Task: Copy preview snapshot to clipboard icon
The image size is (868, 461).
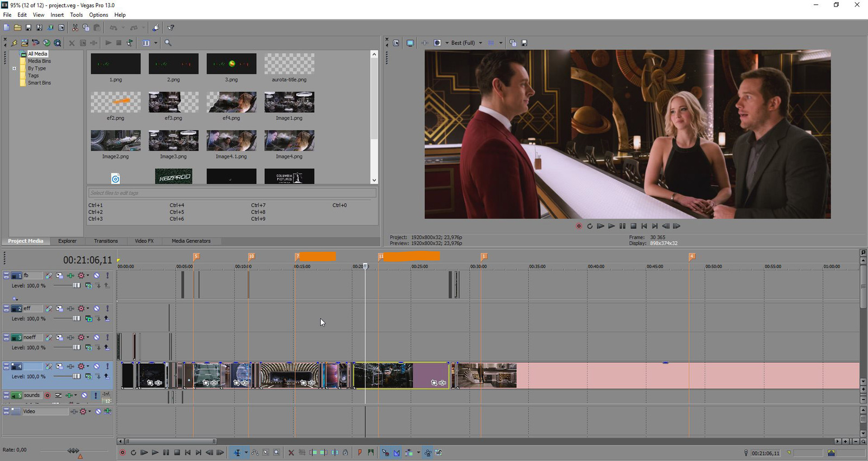Action: coord(513,43)
